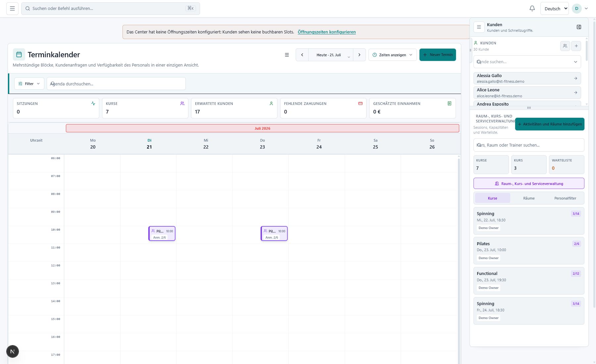Open the calendar list-view menu icon
The width and height of the screenshot is (596, 364).
point(287,55)
